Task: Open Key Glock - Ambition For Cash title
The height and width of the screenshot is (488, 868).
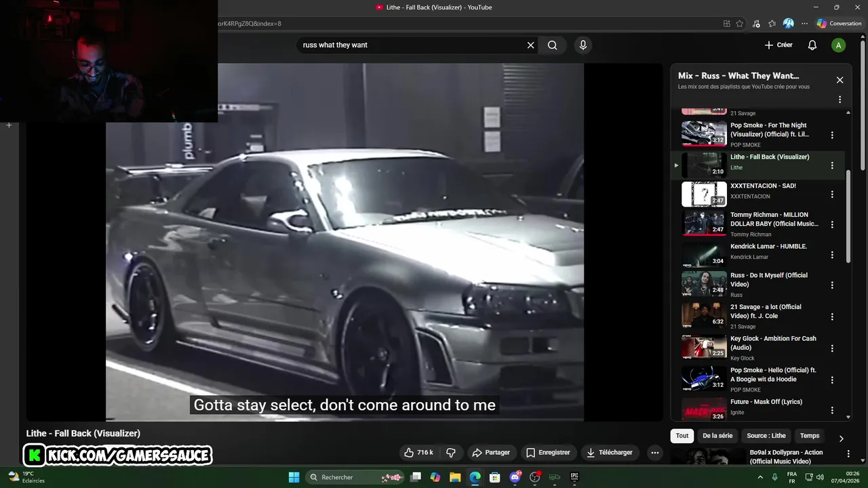Action: (773, 343)
